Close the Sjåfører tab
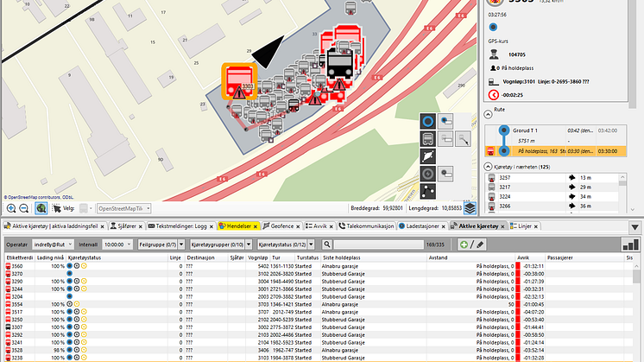The image size is (644, 362). point(141,226)
